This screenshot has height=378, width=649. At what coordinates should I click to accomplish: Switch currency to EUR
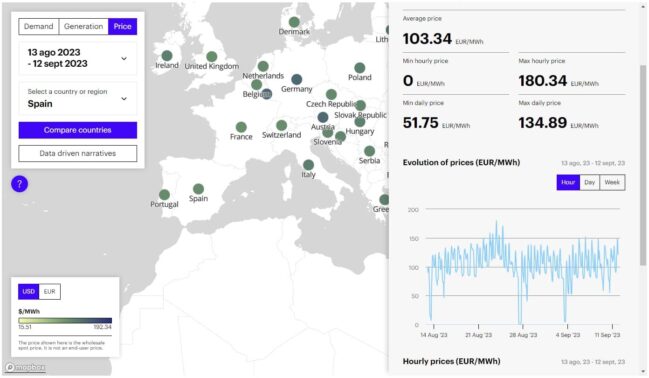(50, 291)
